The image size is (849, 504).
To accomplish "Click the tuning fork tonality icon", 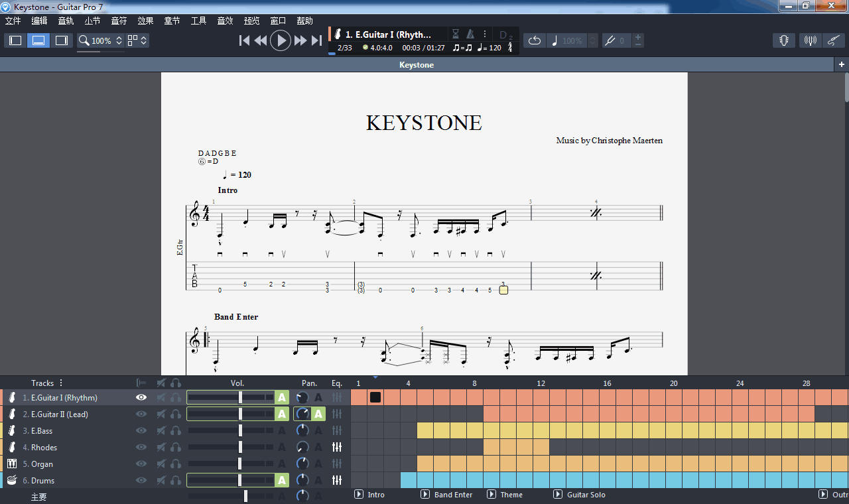I will (610, 41).
